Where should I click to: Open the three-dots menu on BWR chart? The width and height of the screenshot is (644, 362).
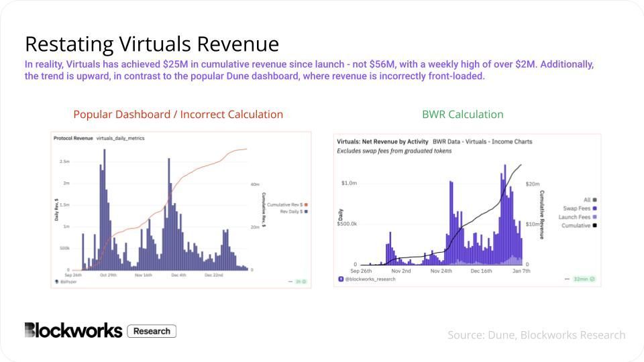pyautogui.click(x=567, y=279)
